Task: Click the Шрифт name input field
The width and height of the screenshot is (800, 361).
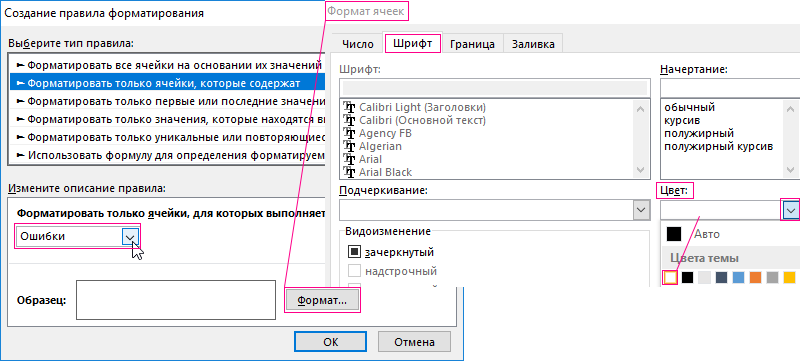Action: tap(494, 87)
